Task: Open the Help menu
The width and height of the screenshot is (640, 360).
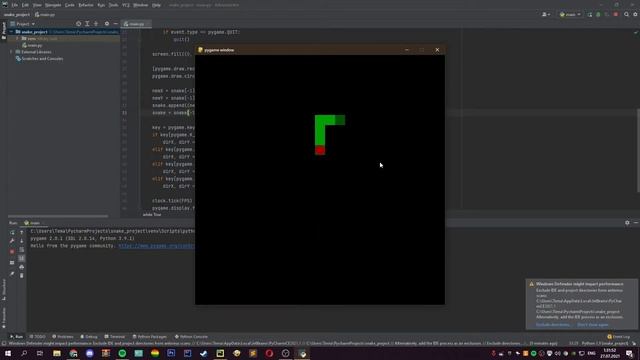Action: tap(156, 5)
